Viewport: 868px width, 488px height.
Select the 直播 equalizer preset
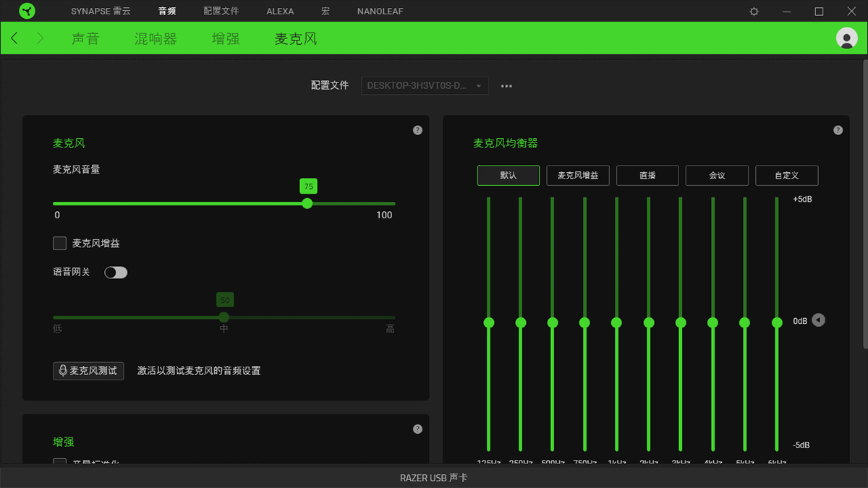click(647, 176)
